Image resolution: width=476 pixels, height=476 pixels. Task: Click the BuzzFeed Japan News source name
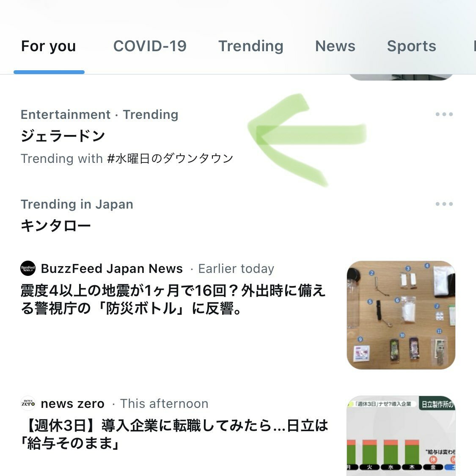[112, 269]
